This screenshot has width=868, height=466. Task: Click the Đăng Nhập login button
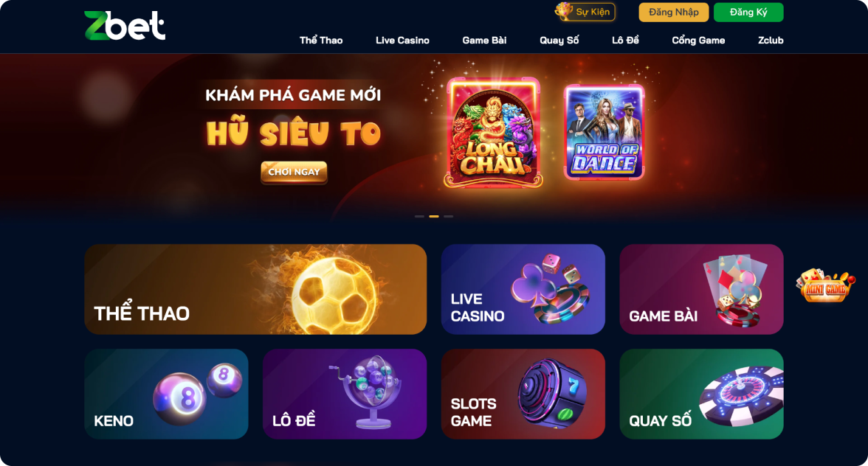tap(674, 12)
